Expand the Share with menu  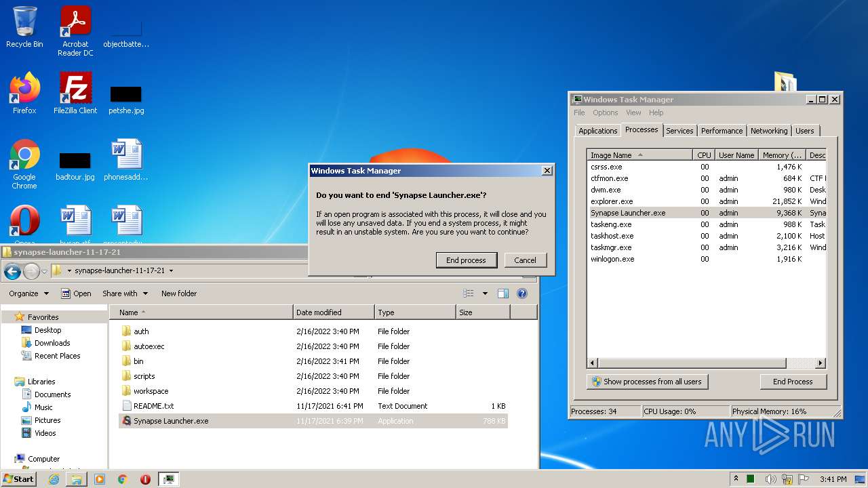(125, 293)
